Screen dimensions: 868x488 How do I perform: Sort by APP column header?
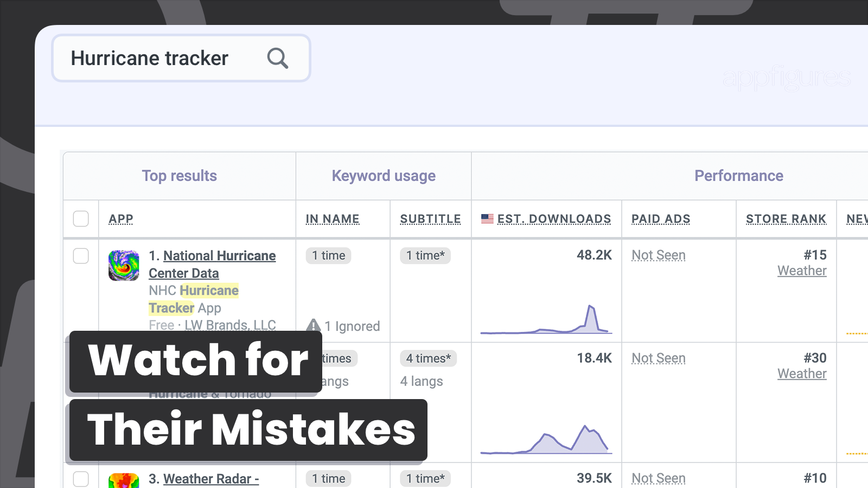pyautogui.click(x=121, y=219)
